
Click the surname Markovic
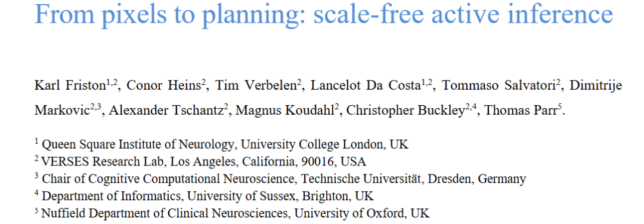pos(61,111)
